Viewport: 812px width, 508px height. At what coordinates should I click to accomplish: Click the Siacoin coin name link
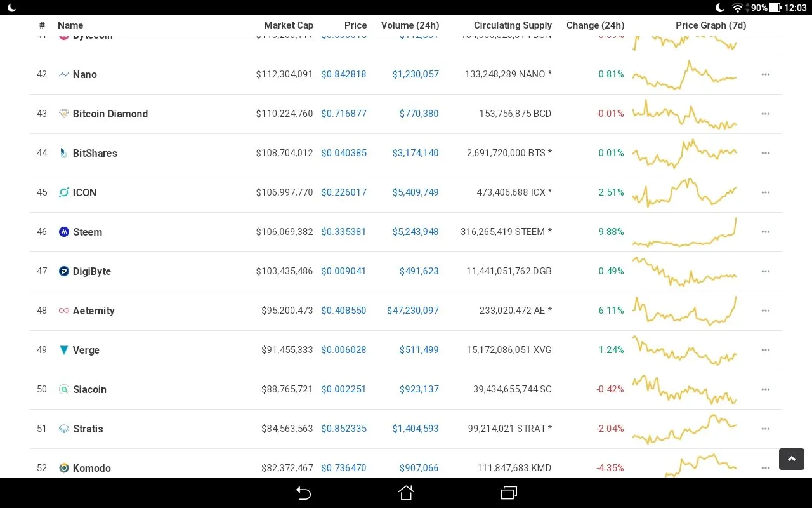[89, 389]
